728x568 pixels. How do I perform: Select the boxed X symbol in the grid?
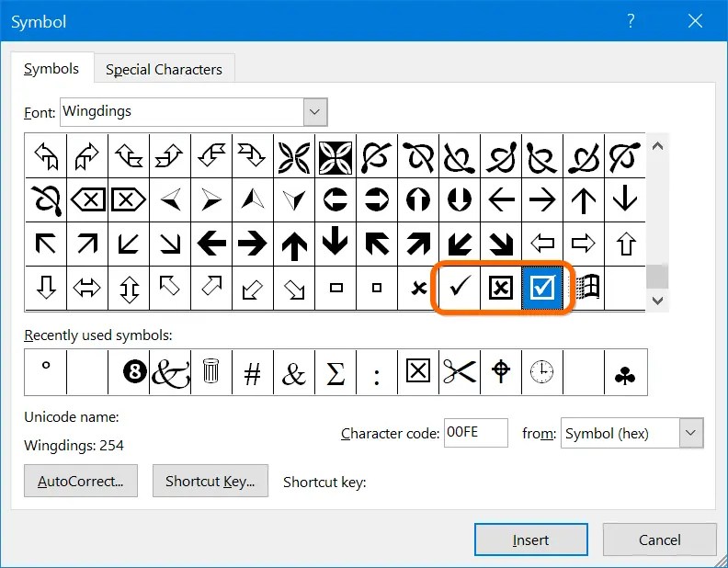coord(501,289)
